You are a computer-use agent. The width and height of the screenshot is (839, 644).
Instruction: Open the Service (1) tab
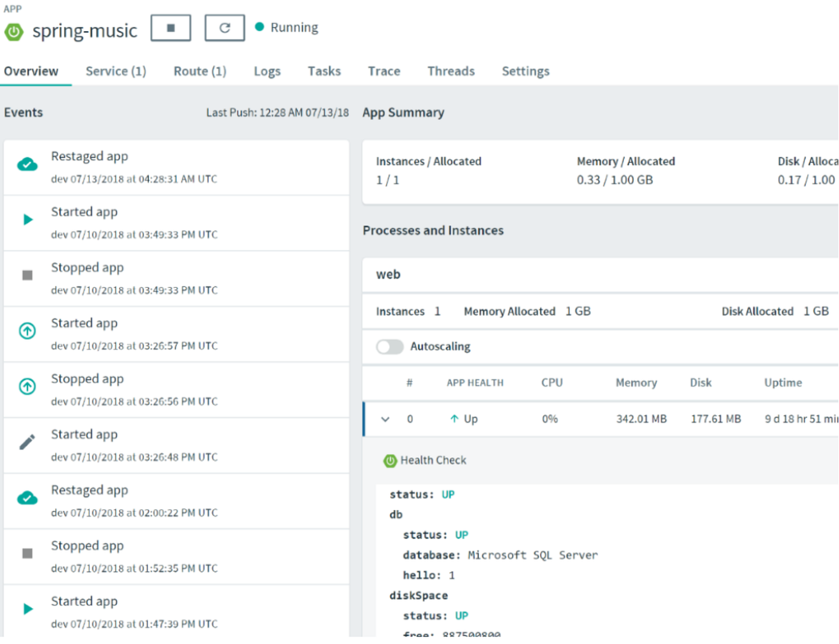pos(116,71)
